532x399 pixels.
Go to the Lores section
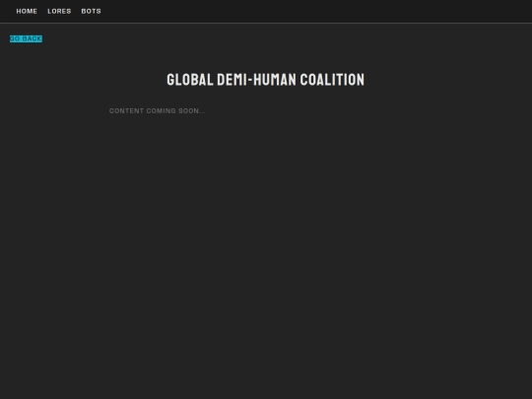point(59,11)
